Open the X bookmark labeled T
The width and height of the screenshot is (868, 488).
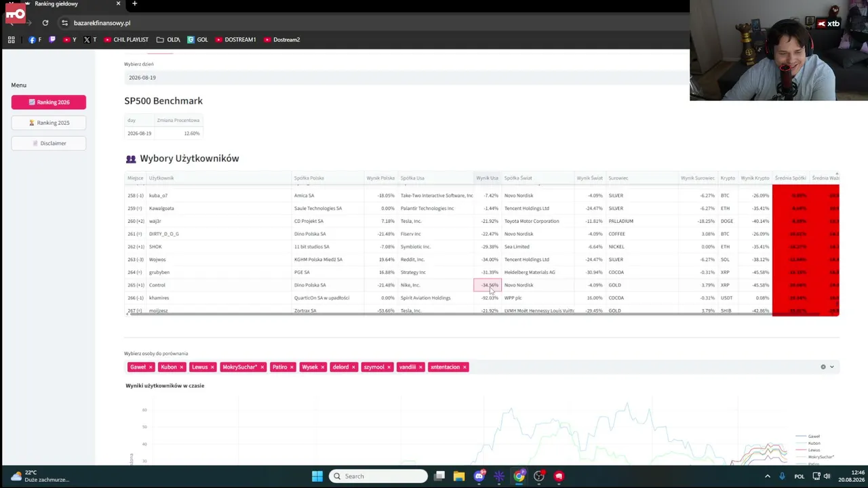(90, 40)
